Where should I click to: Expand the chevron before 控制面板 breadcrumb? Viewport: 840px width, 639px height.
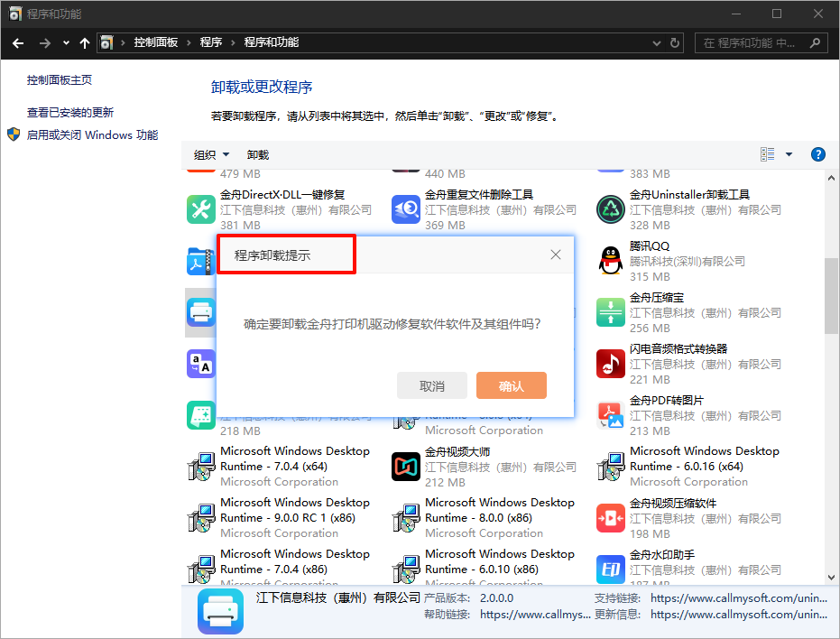pyautogui.click(x=123, y=42)
